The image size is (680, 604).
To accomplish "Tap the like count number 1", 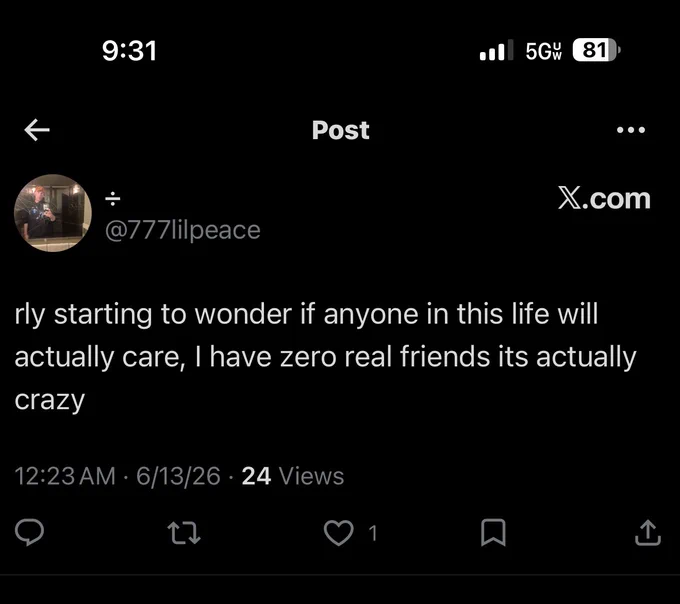I will 373,533.
